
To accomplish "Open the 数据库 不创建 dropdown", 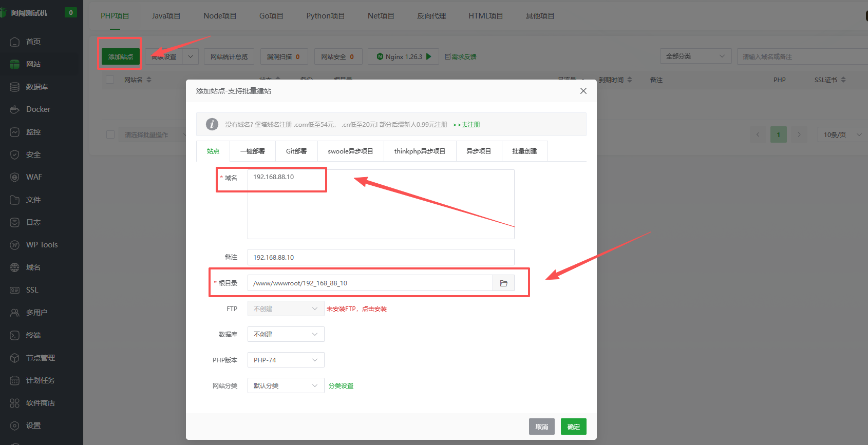I will pos(286,334).
